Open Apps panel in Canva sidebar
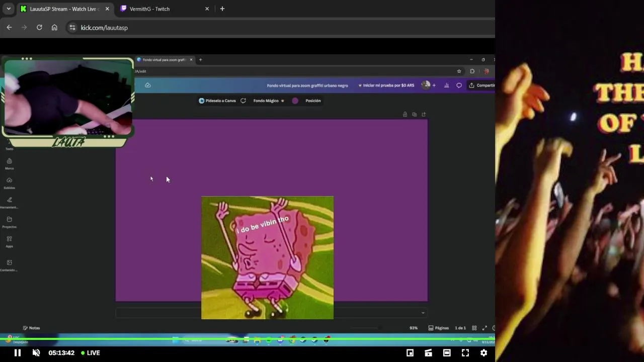This screenshot has height=362, width=644. point(9,242)
